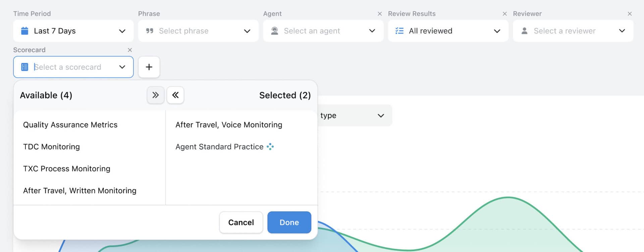Choose TDC Monitoring scorecard
Screen dimensions: 644x252
click(51, 147)
